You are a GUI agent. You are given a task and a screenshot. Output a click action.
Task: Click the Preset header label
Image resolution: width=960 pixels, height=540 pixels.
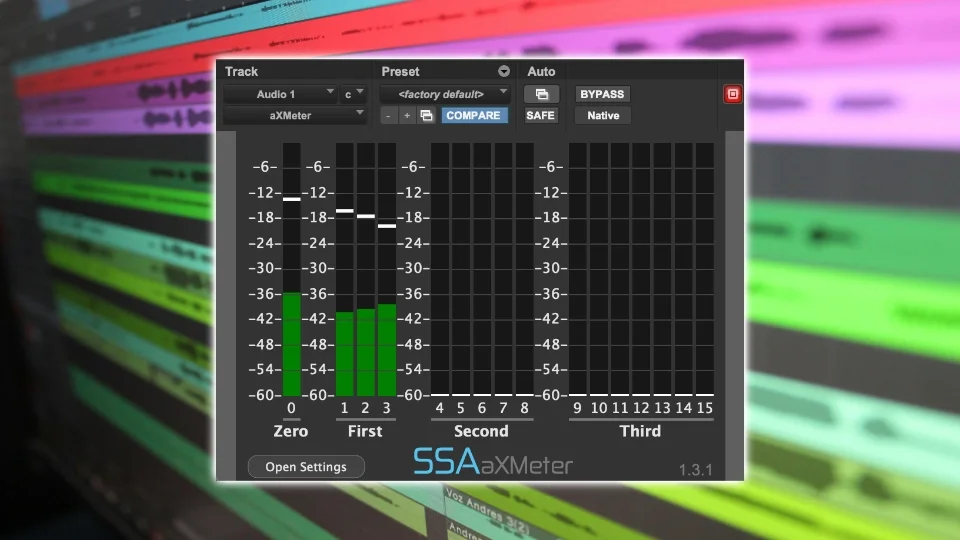400,72
